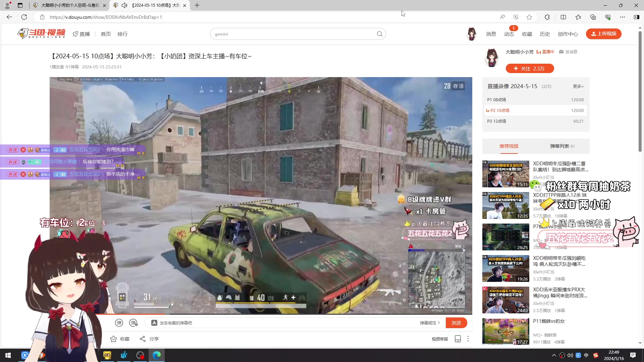Follow the streamer with 关注 button
Image resolution: width=644 pixels, height=362 pixels.
click(530, 68)
